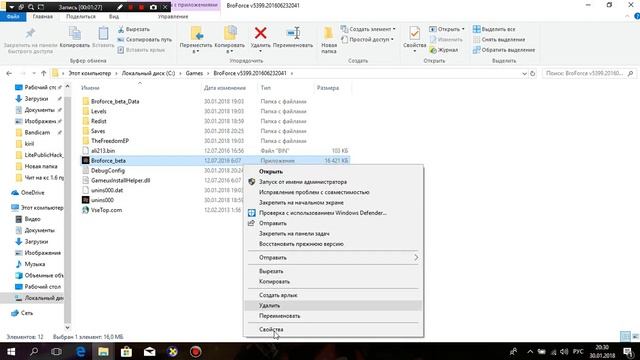Choose Copy (Копировать) in the context menu
Viewport: 640px width, 360px height.
(333, 282)
